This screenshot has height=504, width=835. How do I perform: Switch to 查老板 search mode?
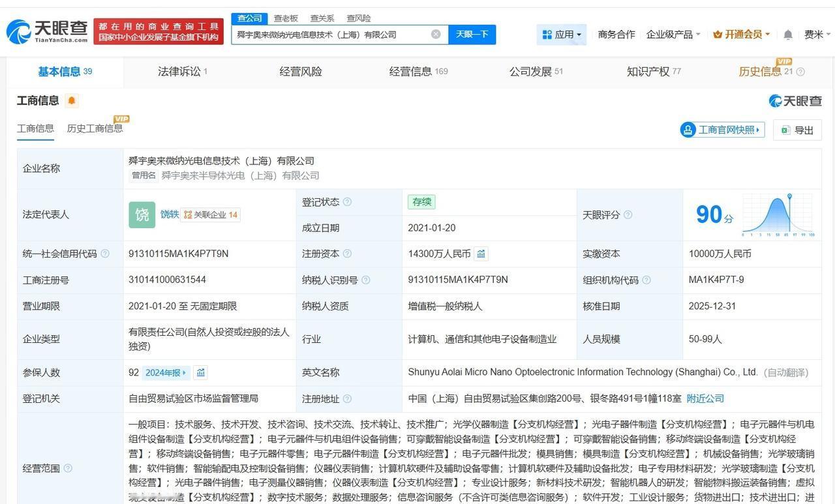pos(286,18)
